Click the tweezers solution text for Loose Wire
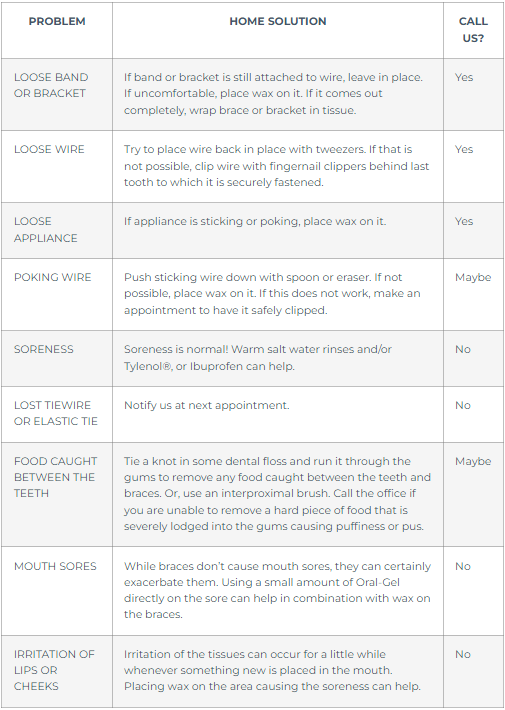Screen dimensions: 505x710 point(276,166)
